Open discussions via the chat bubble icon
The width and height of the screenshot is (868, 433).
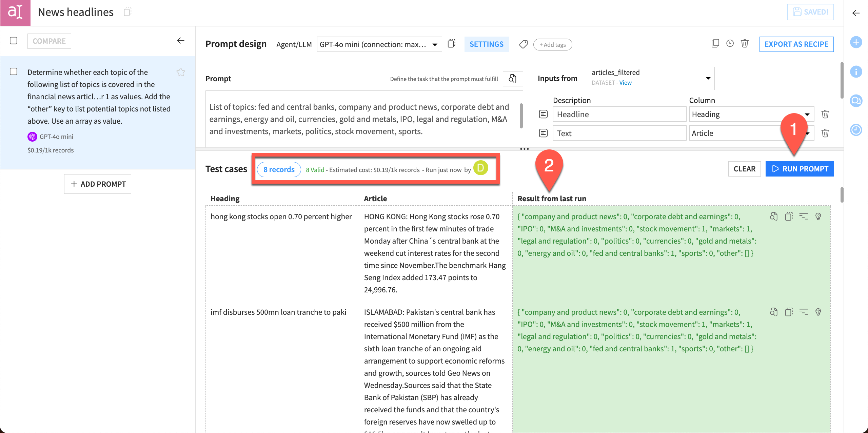click(x=856, y=101)
